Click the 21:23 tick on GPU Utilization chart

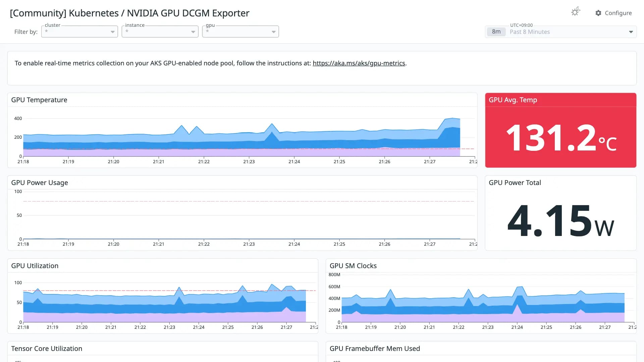(x=169, y=327)
